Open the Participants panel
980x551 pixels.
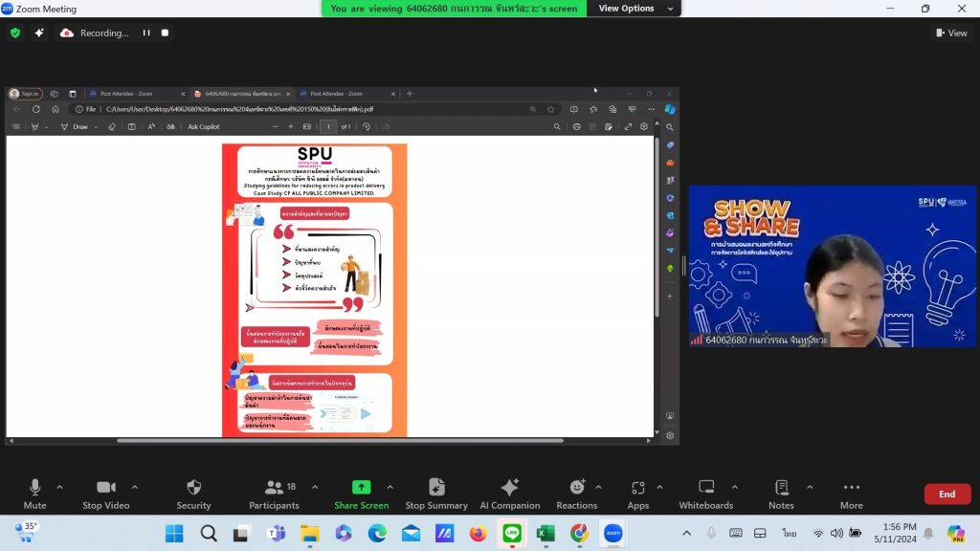pyautogui.click(x=274, y=495)
